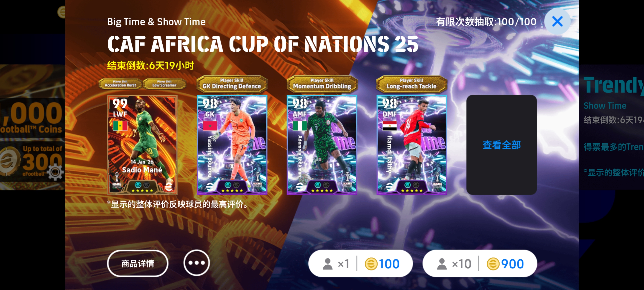Open the 查看全部 view all card
Image resolution: width=644 pixels, height=290 pixels.
[501, 145]
